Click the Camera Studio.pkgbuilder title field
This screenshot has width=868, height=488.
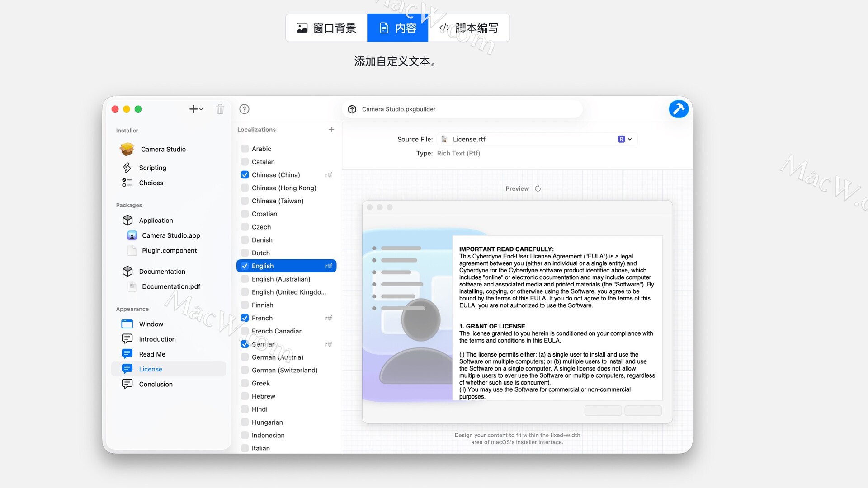461,109
